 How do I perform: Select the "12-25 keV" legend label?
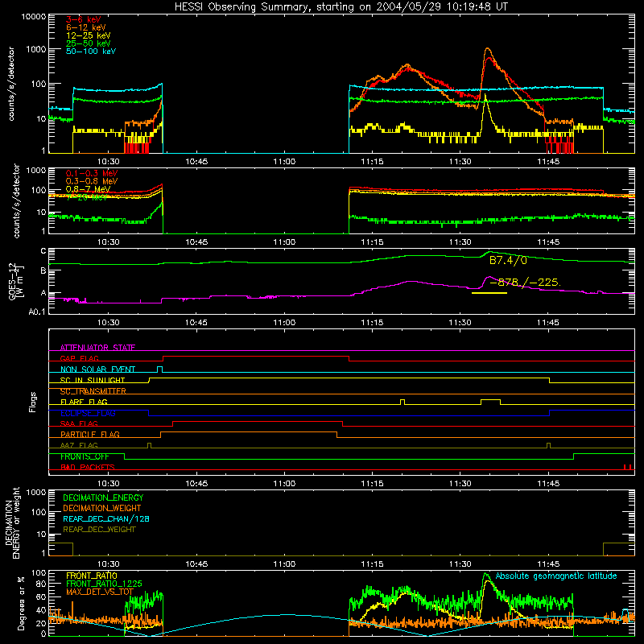pyautogui.click(x=89, y=35)
